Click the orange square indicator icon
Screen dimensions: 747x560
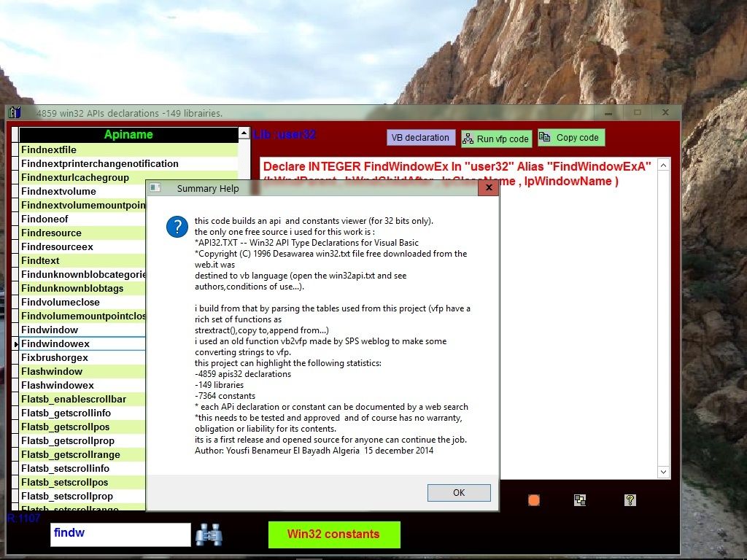click(x=533, y=500)
